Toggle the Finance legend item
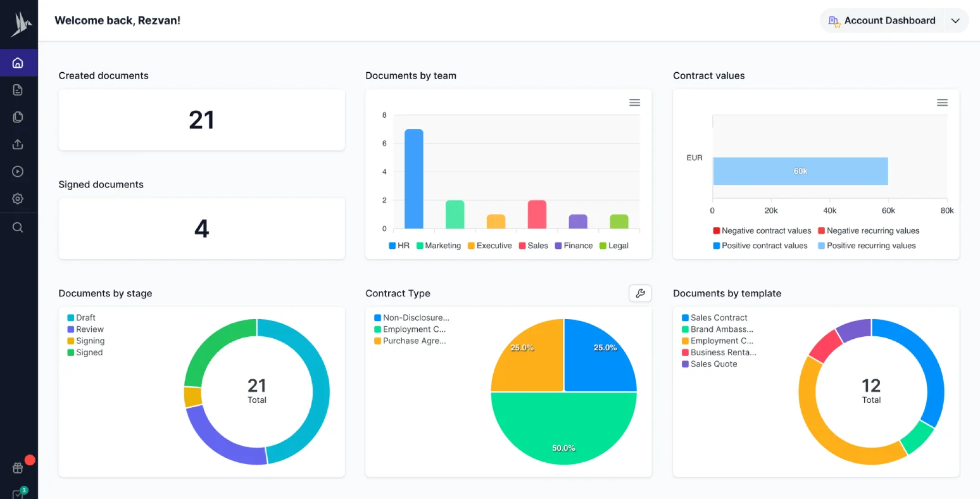 [574, 246]
